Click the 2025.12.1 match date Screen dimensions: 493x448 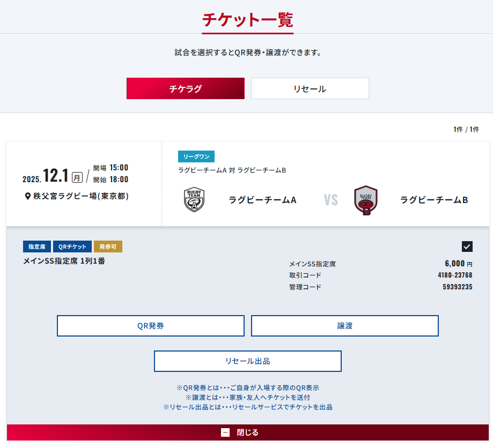(x=53, y=176)
